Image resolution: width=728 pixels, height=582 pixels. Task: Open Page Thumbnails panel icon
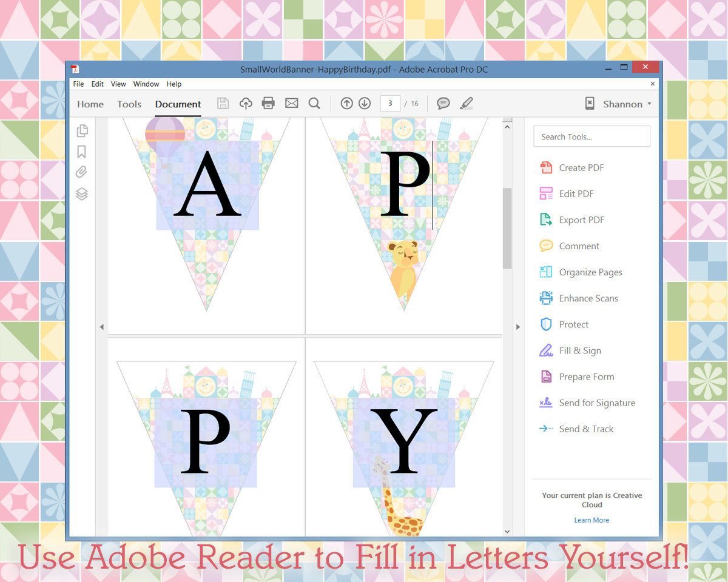(x=82, y=130)
